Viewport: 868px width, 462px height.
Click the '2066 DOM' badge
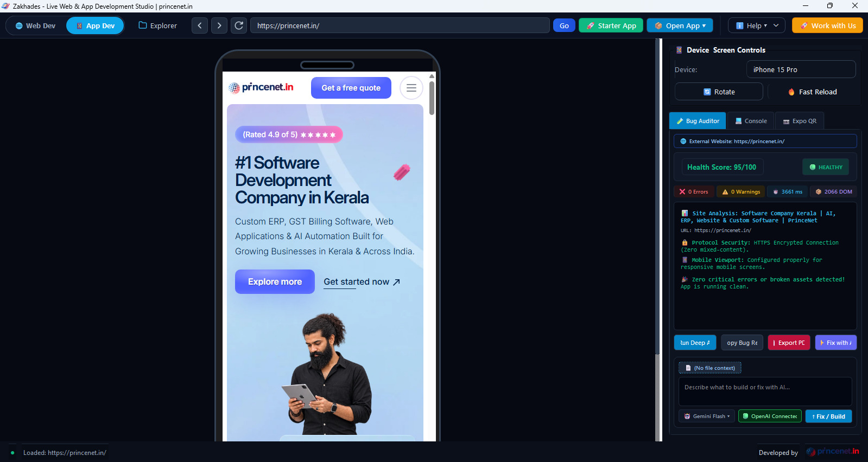pyautogui.click(x=834, y=191)
